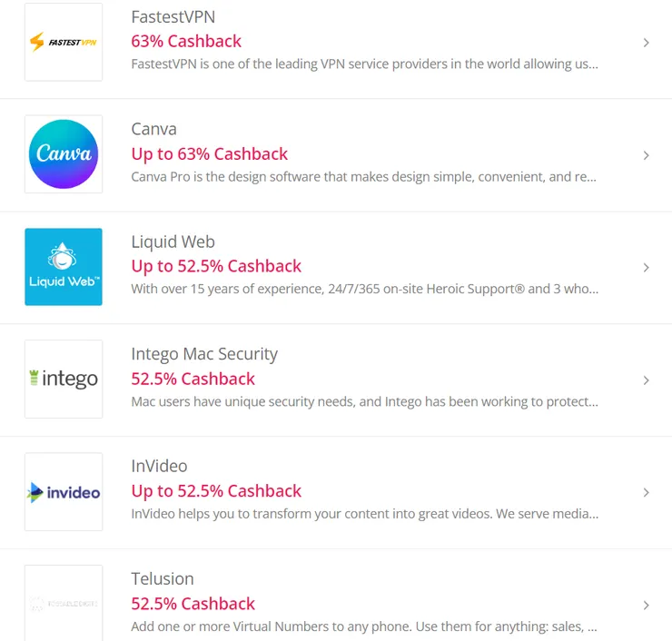Click "63% Cashback" under FastestVPN
The width and height of the screenshot is (672, 641).
(186, 41)
